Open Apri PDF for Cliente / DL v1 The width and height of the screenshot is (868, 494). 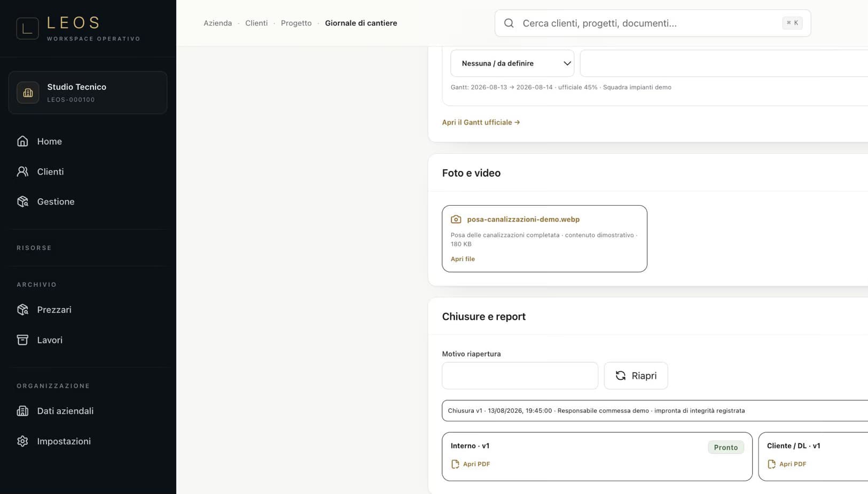point(793,464)
